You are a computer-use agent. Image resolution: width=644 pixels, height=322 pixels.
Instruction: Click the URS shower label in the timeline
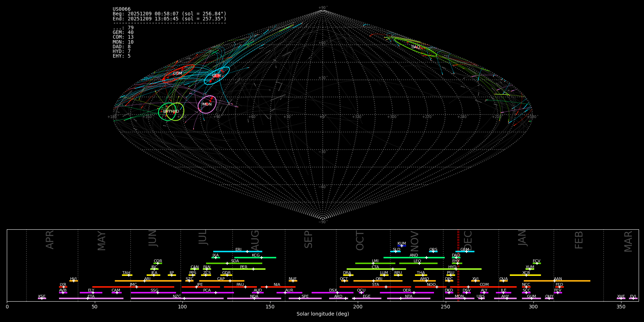tap(480, 296)
